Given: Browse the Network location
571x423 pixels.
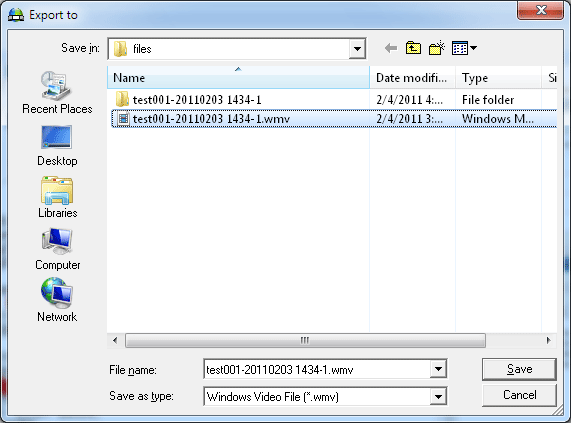Looking at the screenshot, I should [x=57, y=300].
